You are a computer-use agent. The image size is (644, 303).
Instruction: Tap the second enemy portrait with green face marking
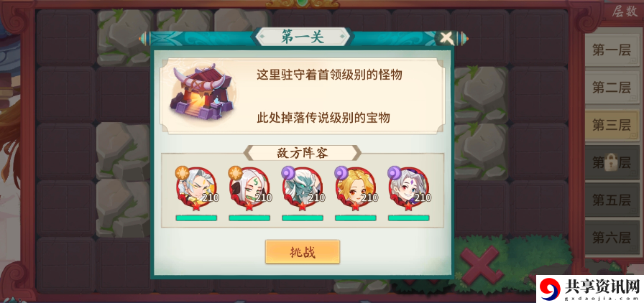tap(249, 188)
